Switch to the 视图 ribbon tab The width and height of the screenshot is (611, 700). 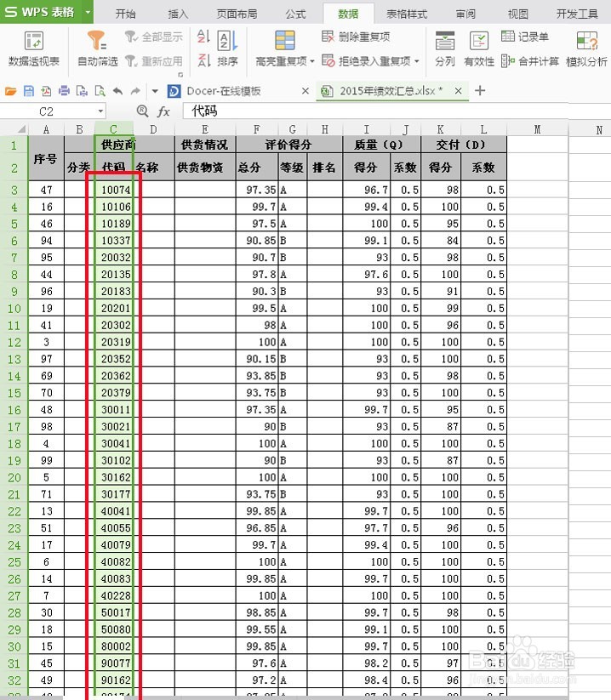[x=517, y=14]
